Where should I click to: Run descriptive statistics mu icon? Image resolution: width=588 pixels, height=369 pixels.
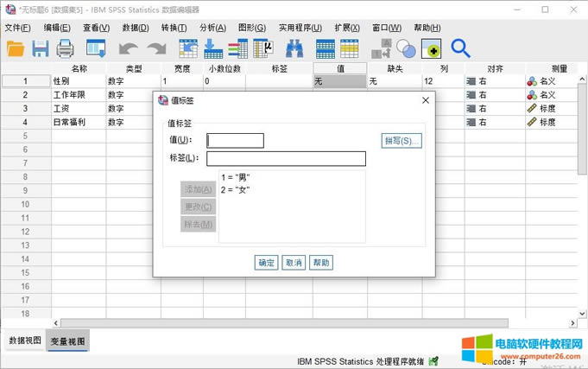263,48
